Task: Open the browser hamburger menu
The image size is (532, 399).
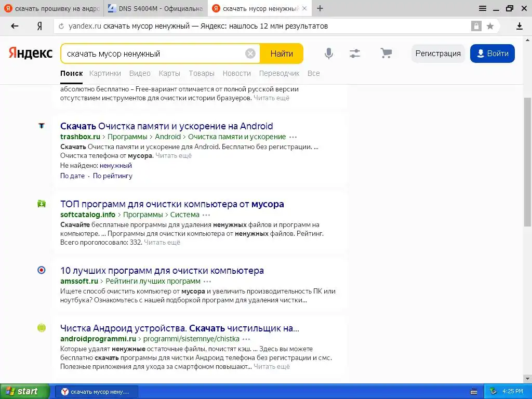Action: tap(483, 8)
